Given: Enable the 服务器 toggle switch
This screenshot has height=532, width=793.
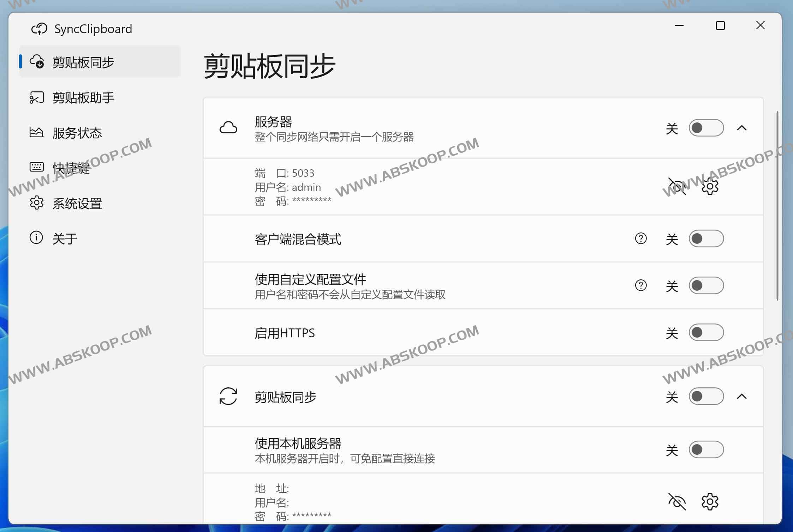Looking at the screenshot, I should [x=706, y=128].
